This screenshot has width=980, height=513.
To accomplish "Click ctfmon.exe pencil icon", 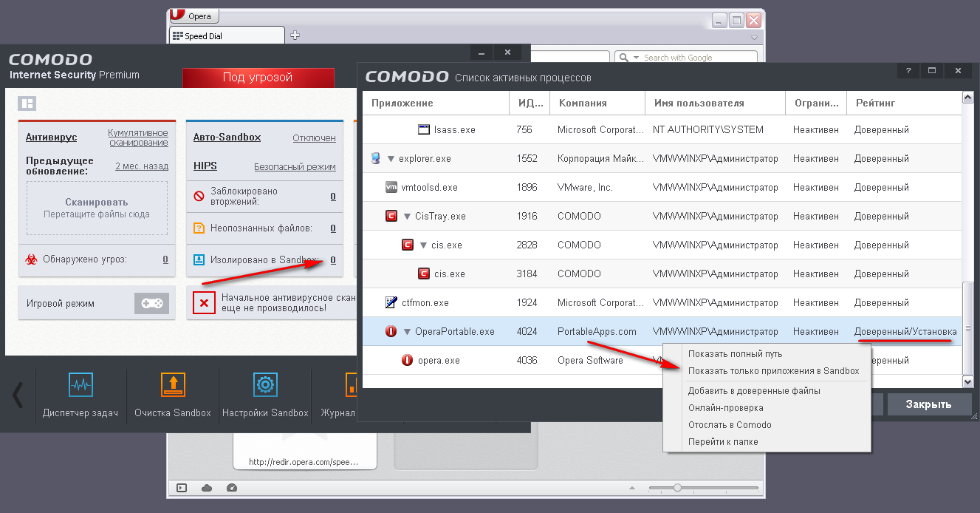I will 391,302.
